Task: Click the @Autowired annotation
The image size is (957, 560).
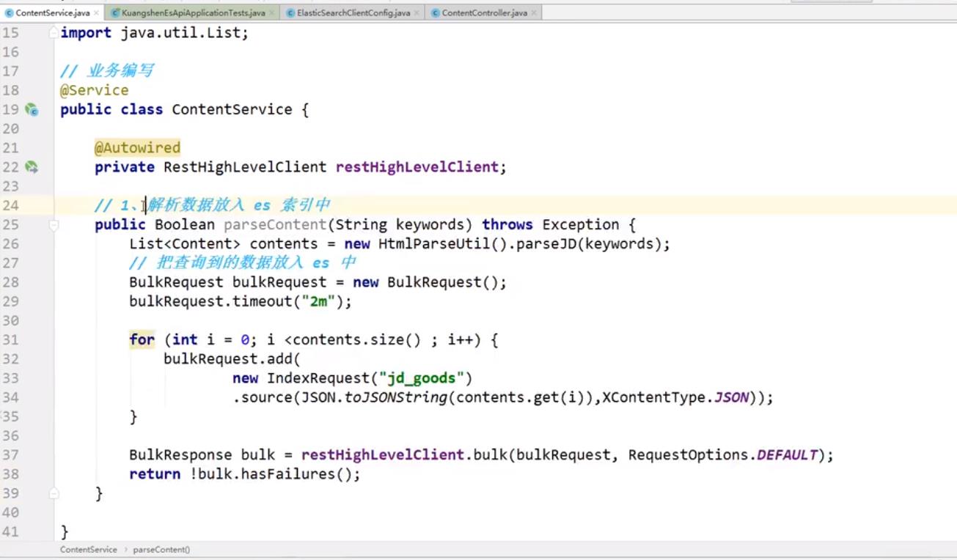Action: [137, 148]
